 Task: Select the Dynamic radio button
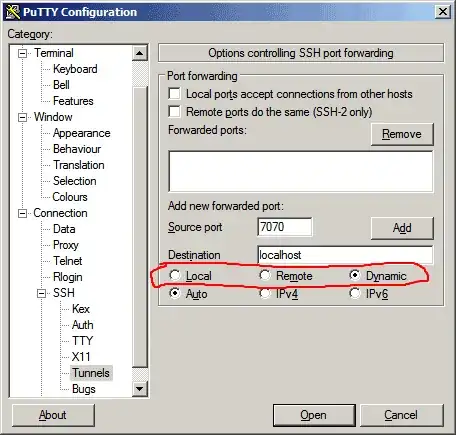(x=355, y=275)
